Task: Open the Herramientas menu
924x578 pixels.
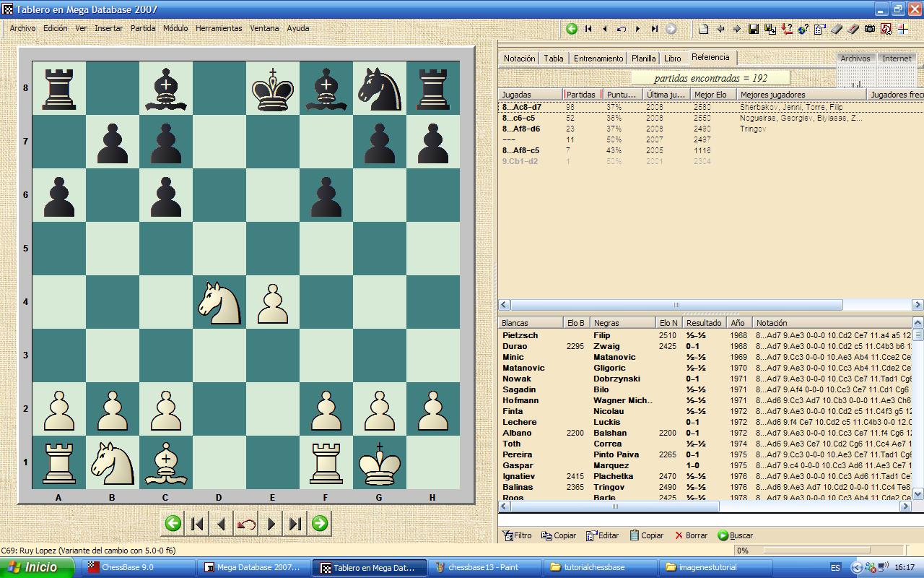Action: (218, 28)
